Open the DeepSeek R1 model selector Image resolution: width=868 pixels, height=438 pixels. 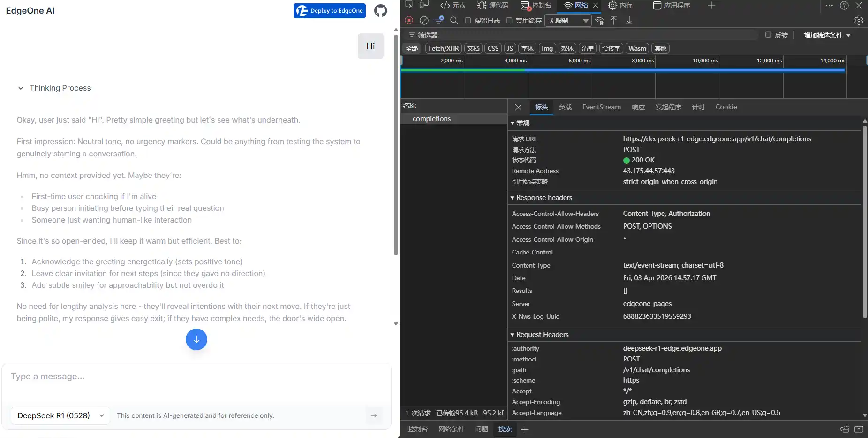[60, 415]
